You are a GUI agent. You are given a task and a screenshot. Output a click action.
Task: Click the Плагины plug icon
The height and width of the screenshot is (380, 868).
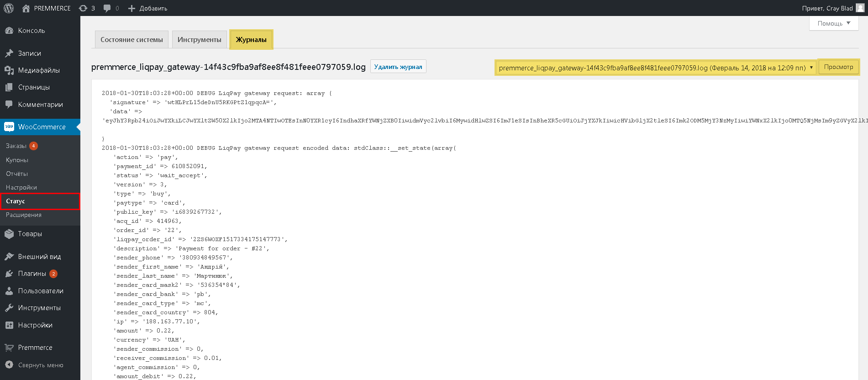[9, 274]
